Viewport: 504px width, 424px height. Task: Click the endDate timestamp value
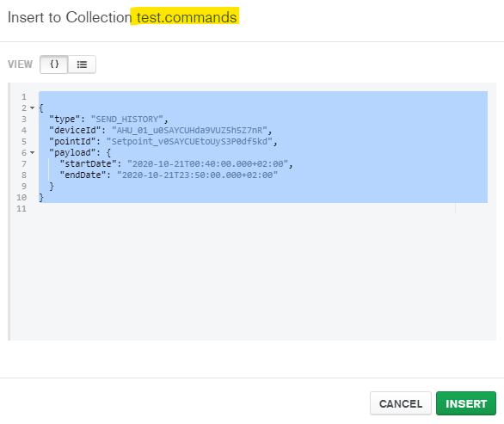pos(197,175)
